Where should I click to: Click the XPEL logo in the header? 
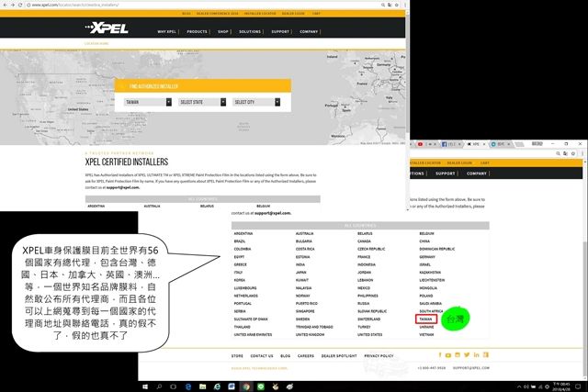107,28
